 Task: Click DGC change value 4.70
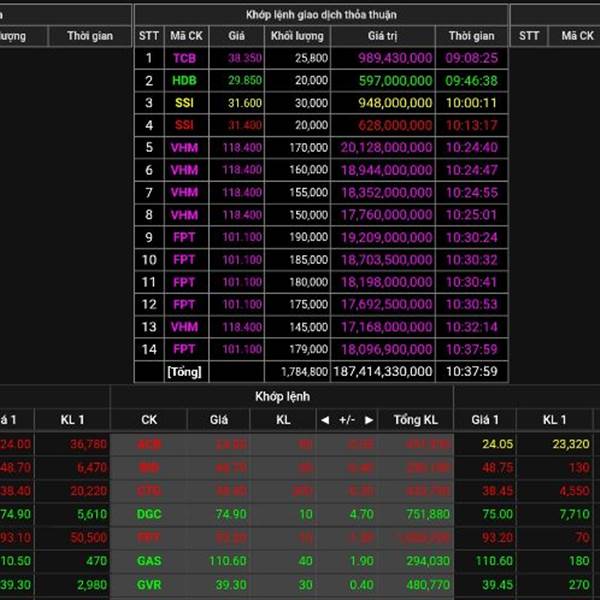click(x=362, y=514)
